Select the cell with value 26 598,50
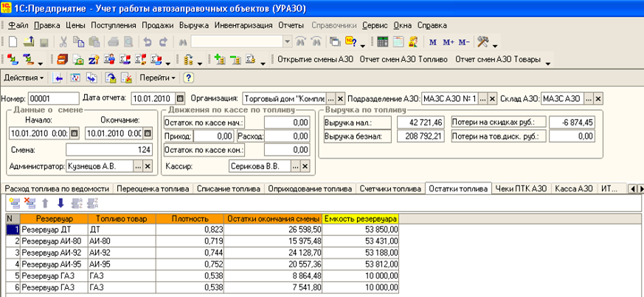 (274, 229)
